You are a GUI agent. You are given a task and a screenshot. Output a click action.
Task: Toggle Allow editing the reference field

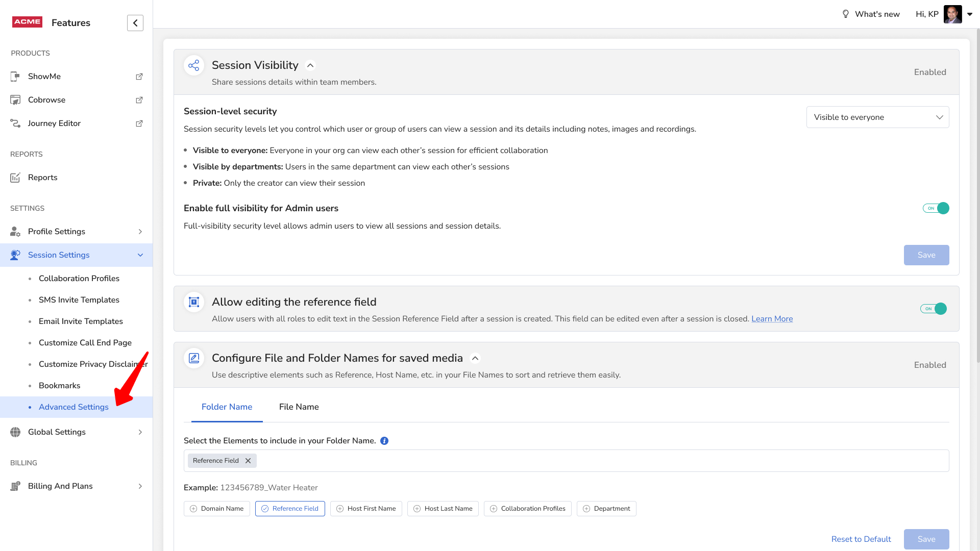coord(934,309)
